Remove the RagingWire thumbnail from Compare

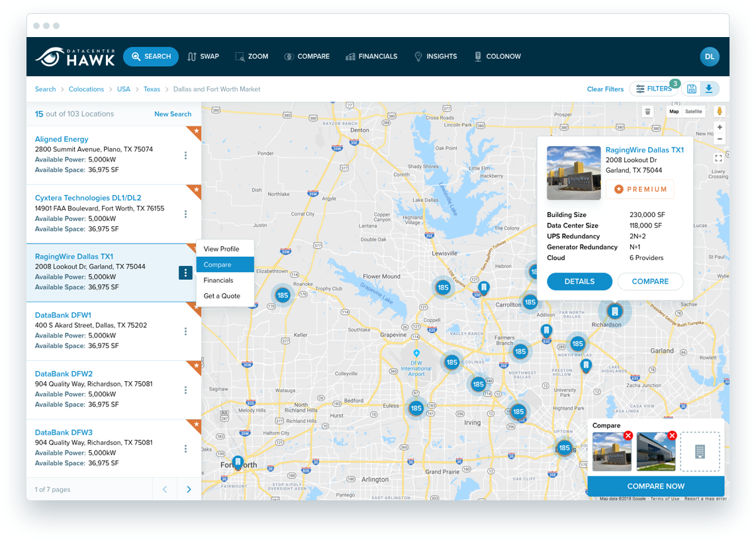pyautogui.click(x=628, y=435)
